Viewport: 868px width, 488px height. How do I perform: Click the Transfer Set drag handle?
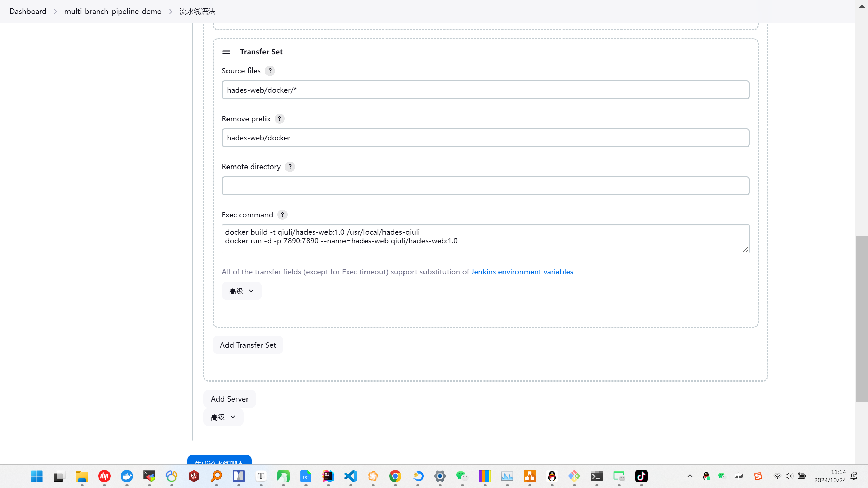pos(226,52)
